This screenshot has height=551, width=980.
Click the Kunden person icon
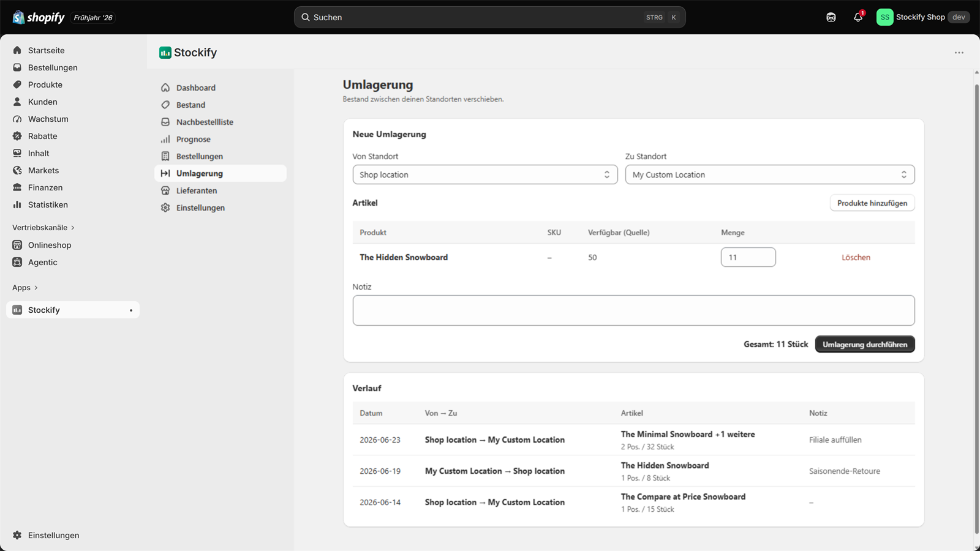pyautogui.click(x=17, y=102)
